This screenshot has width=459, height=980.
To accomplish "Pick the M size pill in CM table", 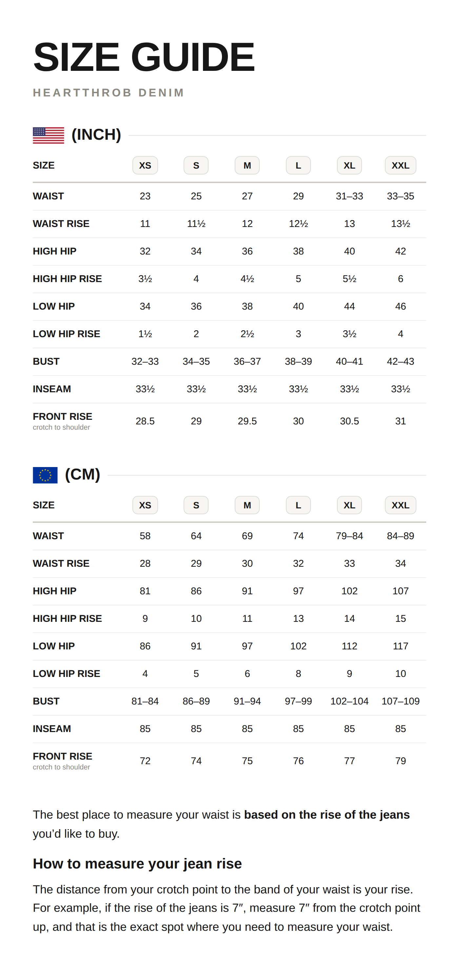I will [247, 505].
